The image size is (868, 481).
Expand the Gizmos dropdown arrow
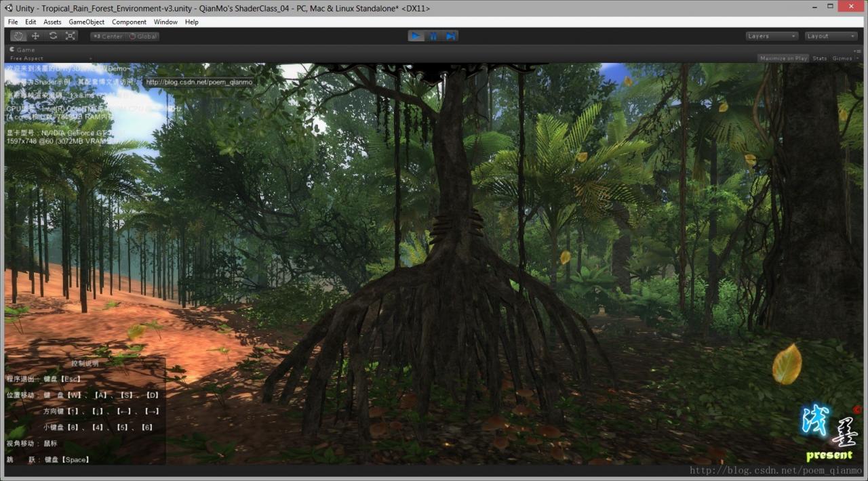857,58
